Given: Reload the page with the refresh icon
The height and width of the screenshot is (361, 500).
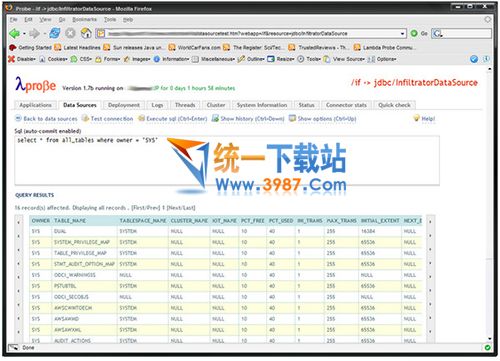Looking at the screenshot, I should [x=55, y=33].
